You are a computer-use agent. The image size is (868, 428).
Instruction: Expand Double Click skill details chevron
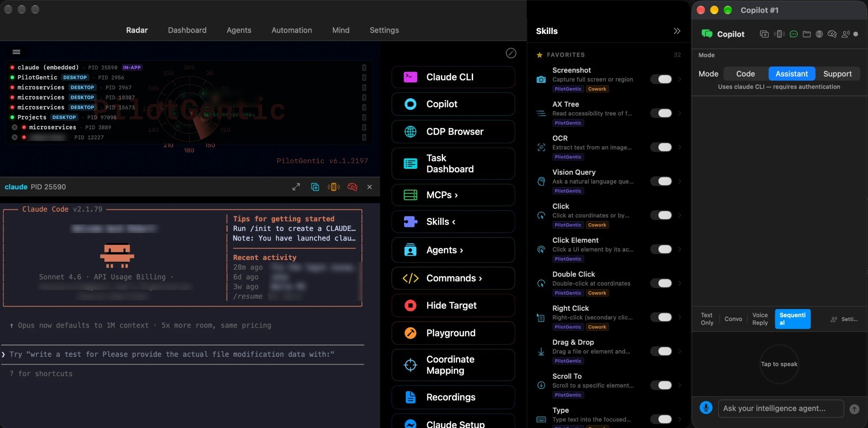pyautogui.click(x=680, y=283)
